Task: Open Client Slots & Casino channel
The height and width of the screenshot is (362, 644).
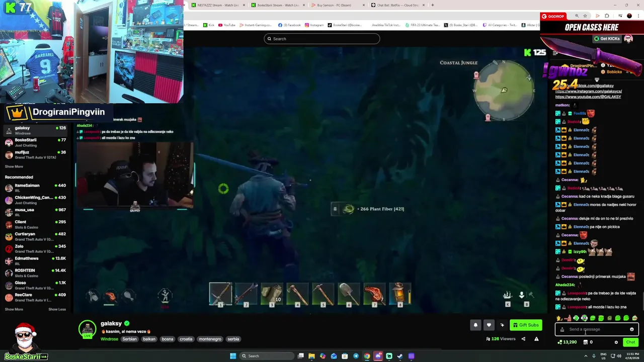Action: coord(35,224)
